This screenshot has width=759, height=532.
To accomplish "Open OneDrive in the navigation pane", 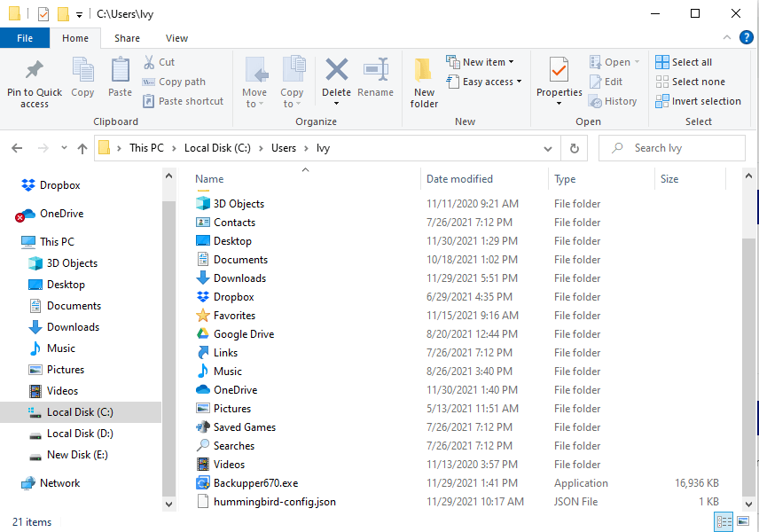I will (x=51, y=214).
